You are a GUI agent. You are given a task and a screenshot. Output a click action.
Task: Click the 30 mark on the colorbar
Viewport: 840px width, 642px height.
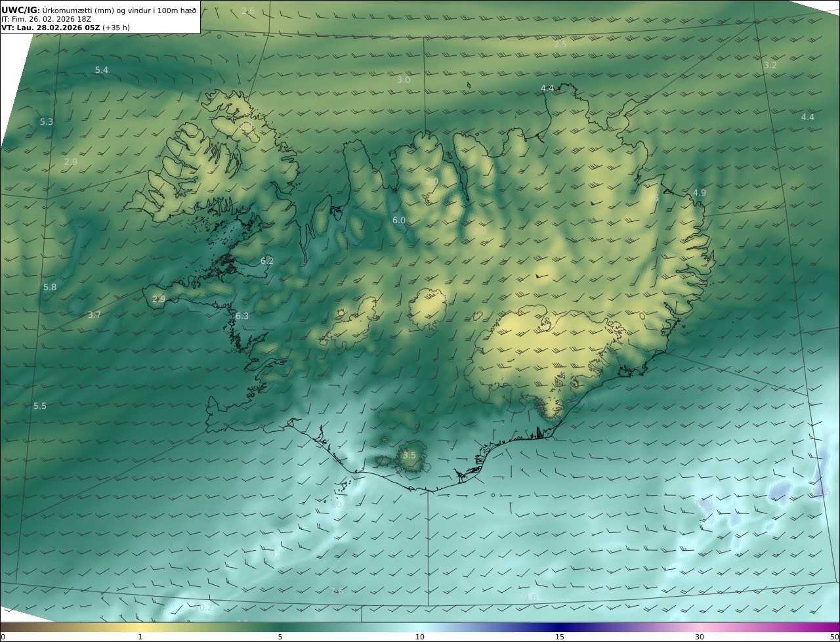[x=700, y=637]
